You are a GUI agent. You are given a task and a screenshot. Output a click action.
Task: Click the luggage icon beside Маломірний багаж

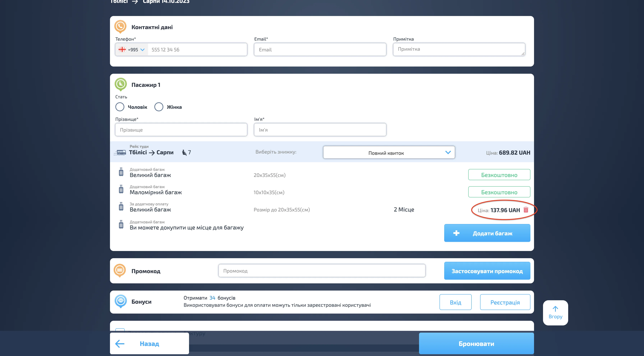(x=121, y=189)
